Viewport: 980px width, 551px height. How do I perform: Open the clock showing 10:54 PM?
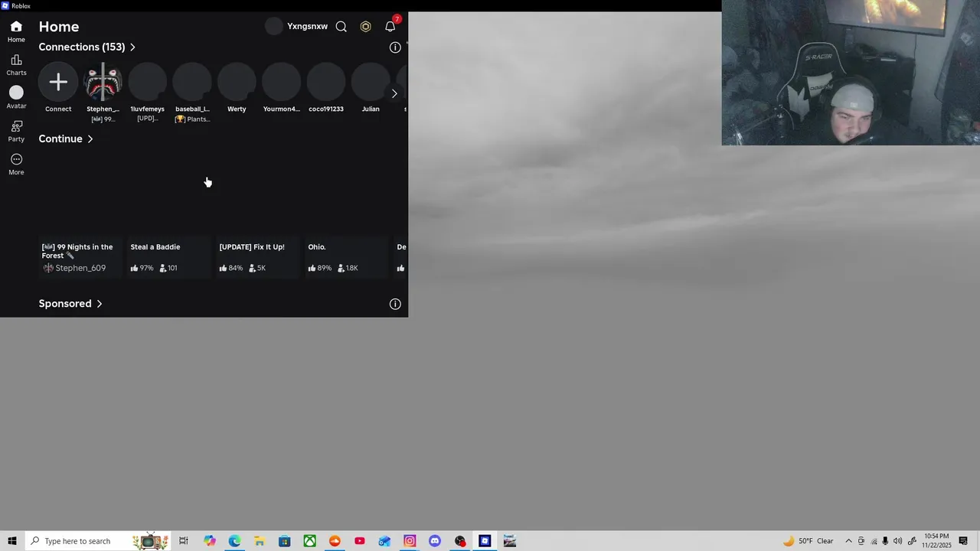coord(936,541)
